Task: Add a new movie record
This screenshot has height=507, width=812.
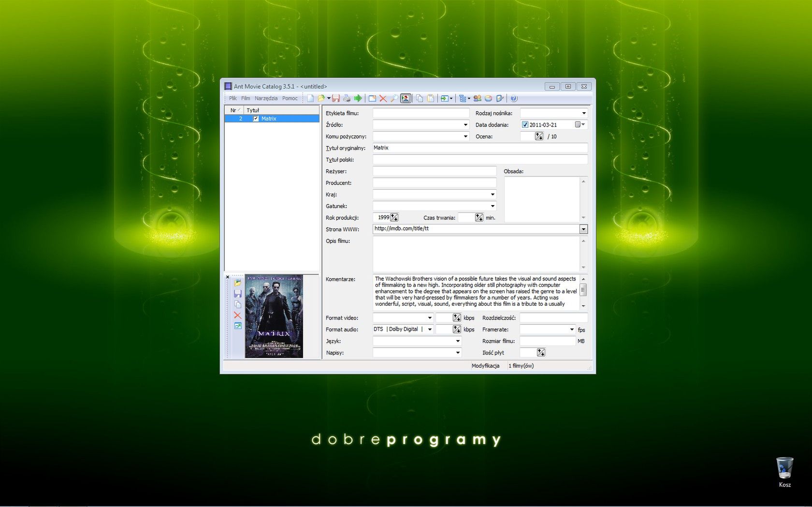Action: pos(372,98)
